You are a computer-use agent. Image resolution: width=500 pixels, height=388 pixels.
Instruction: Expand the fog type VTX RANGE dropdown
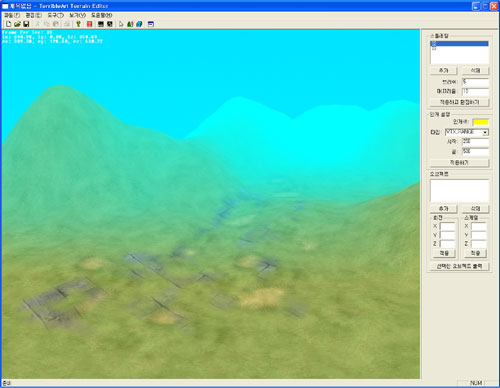tap(485, 132)
